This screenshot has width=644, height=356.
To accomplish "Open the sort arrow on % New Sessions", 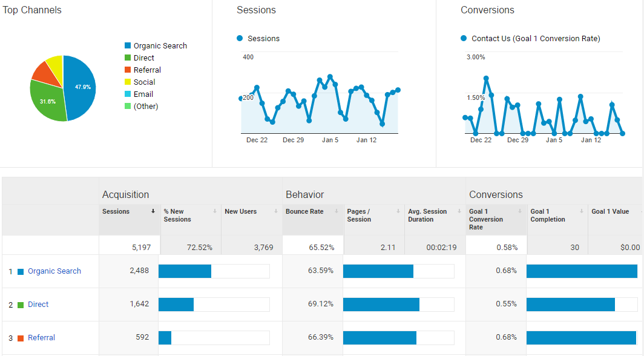I will 214,211.
